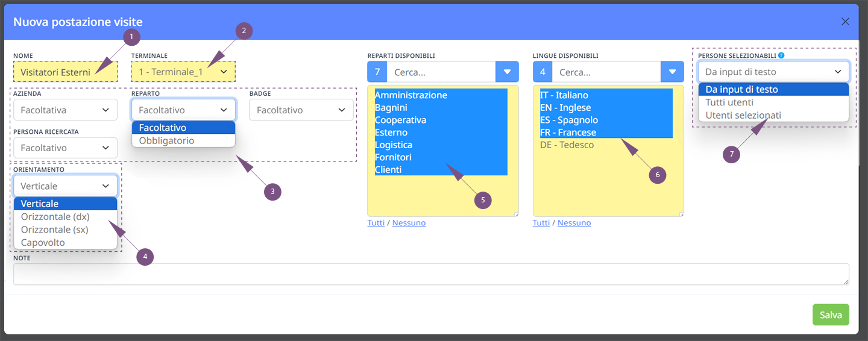The width and height of the screenshot is (868, 341).
Task: Close the Nuova postazione visite dialog
Action: [845, 22]
